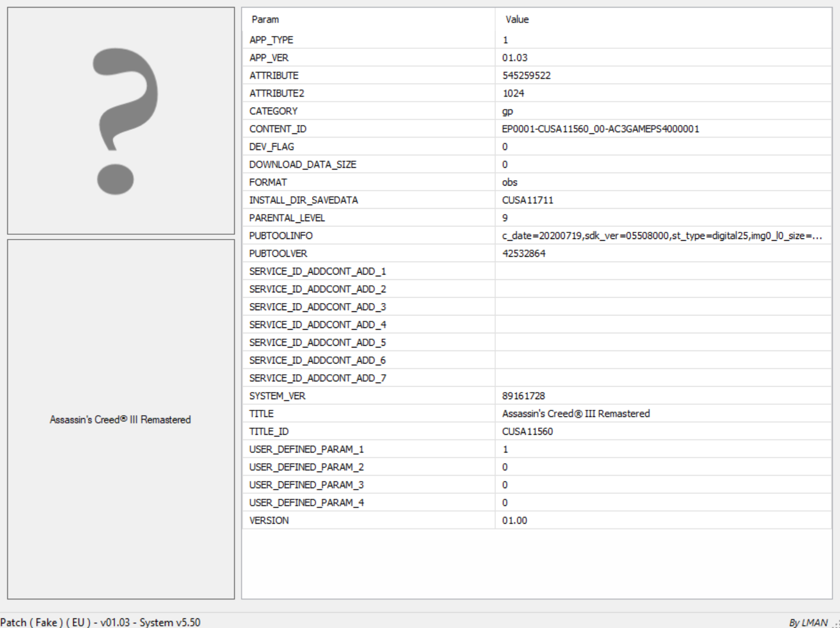840x628 pixels.
Task: Click the ATTRIBUTE value 545259522
Action: tap(526, 75)
